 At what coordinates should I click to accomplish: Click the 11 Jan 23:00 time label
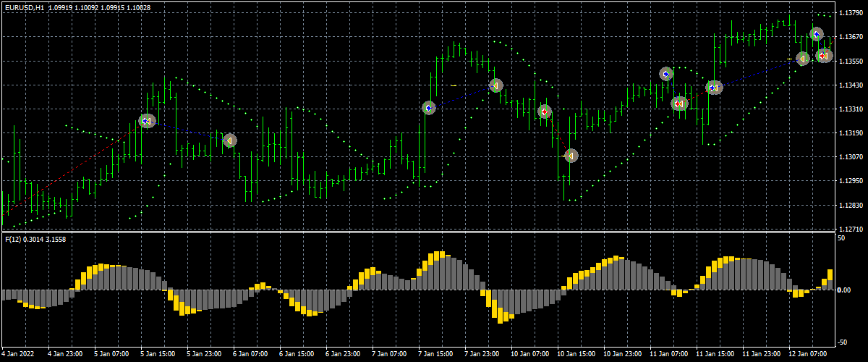click(x=760, y=355)
